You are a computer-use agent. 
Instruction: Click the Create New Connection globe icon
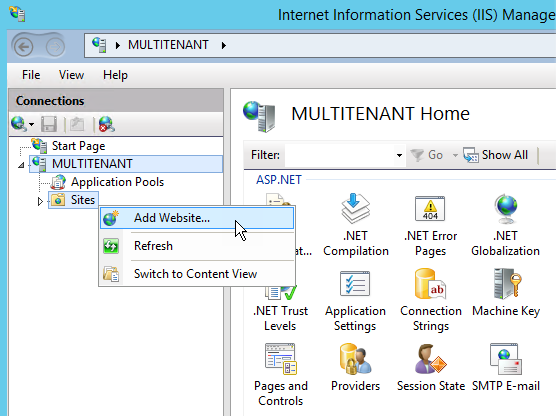[x=18, y=124]
